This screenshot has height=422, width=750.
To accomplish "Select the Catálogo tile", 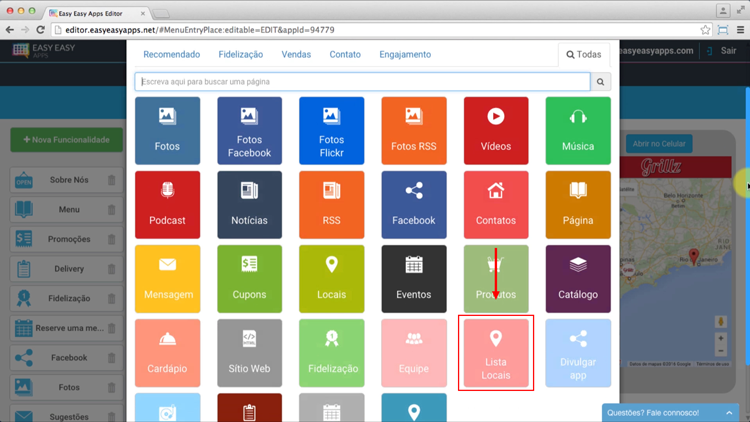I will 577,279.
